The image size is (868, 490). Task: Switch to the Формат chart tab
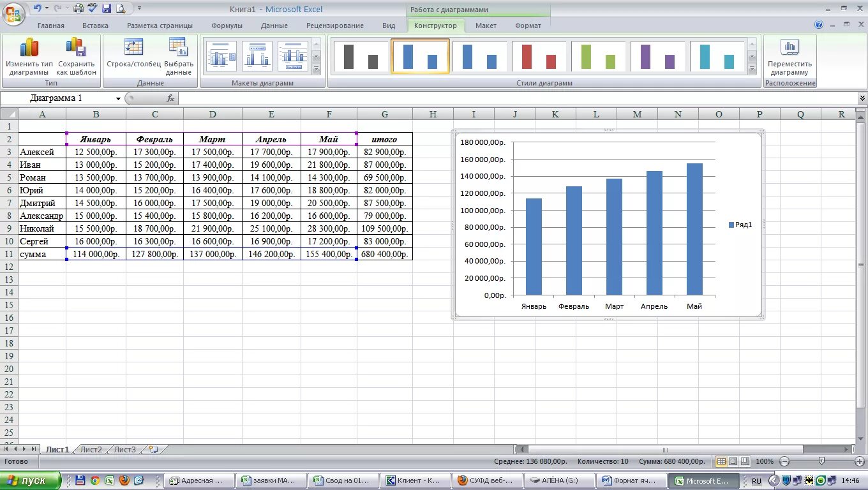(528, 26)
